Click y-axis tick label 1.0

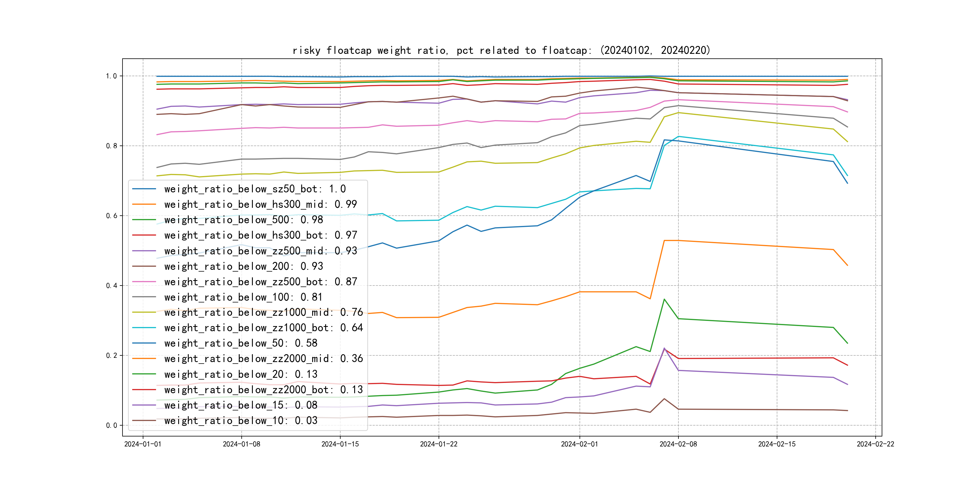111,76
